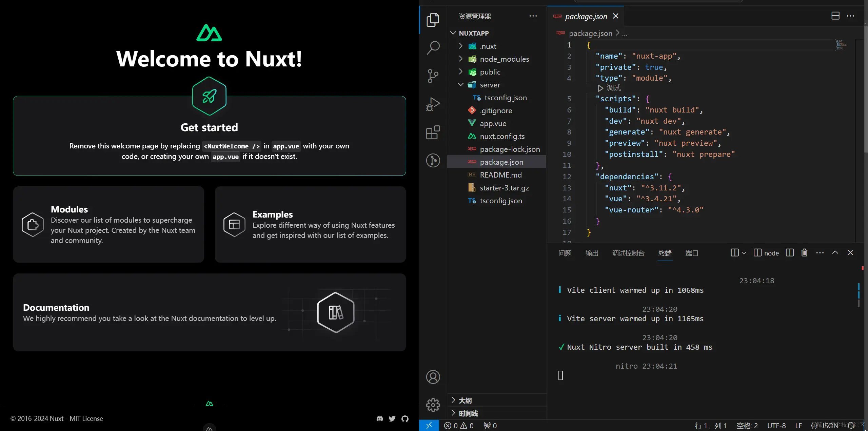
Task: Expand the Outline section
Action: 497,401
